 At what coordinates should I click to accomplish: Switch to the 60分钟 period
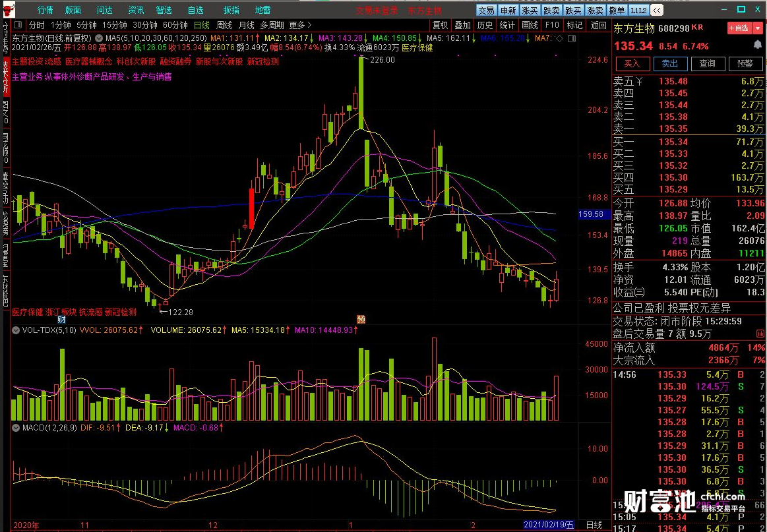(175, 25)
